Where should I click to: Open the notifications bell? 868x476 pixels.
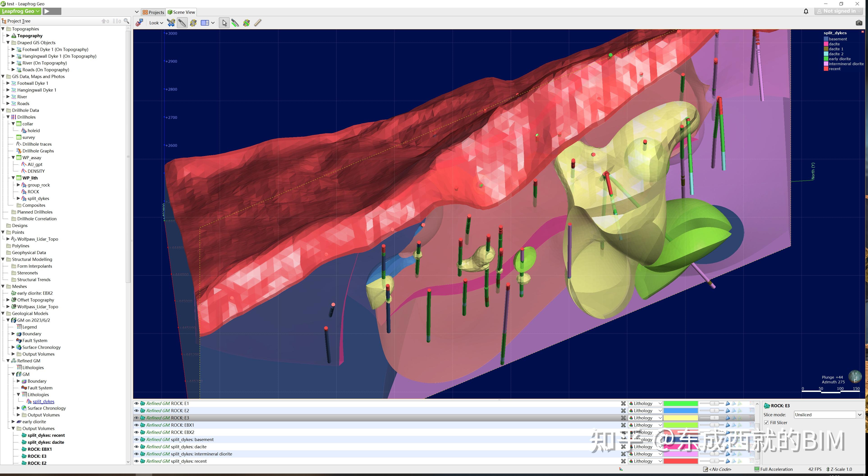coord(806,11)
